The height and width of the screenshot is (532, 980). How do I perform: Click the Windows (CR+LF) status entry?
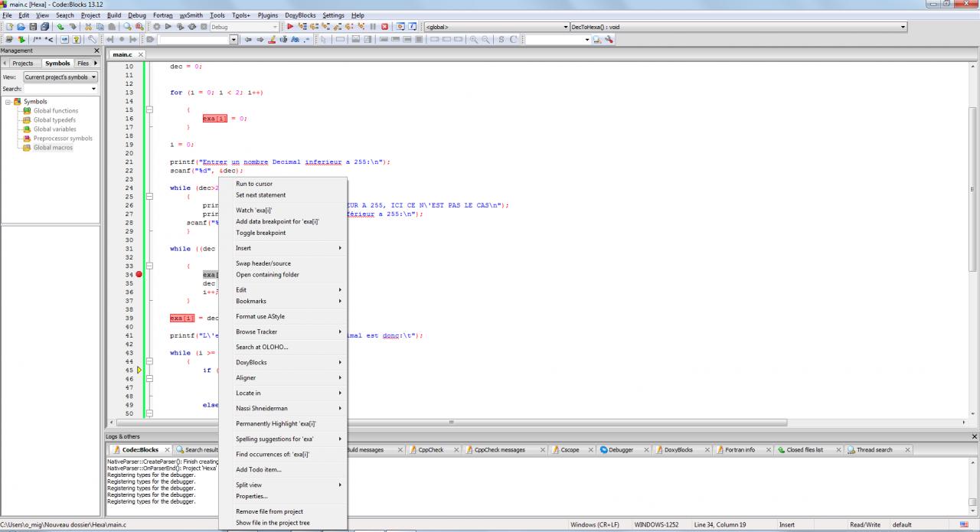coord(596,525)
